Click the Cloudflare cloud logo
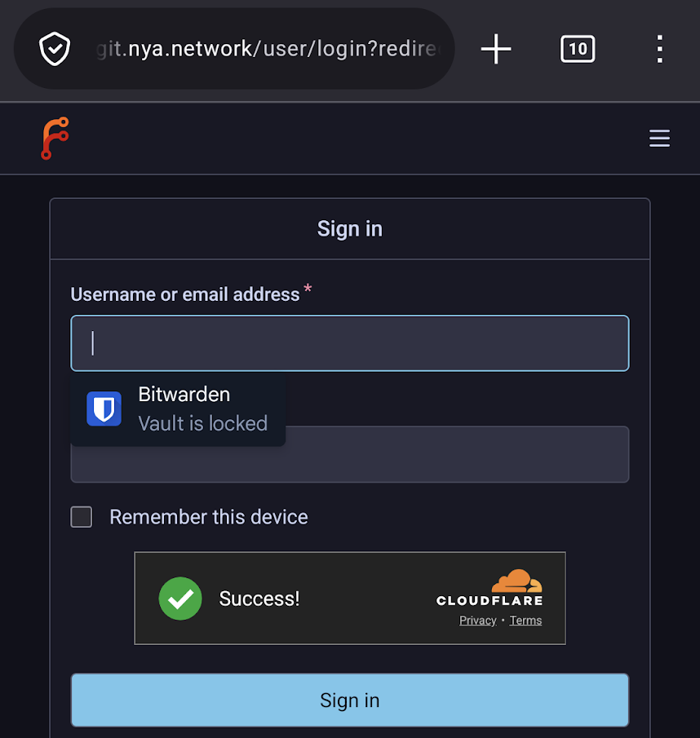Image resolution: width=700 pixels, height=738 pixels. [x=516, y=581]
